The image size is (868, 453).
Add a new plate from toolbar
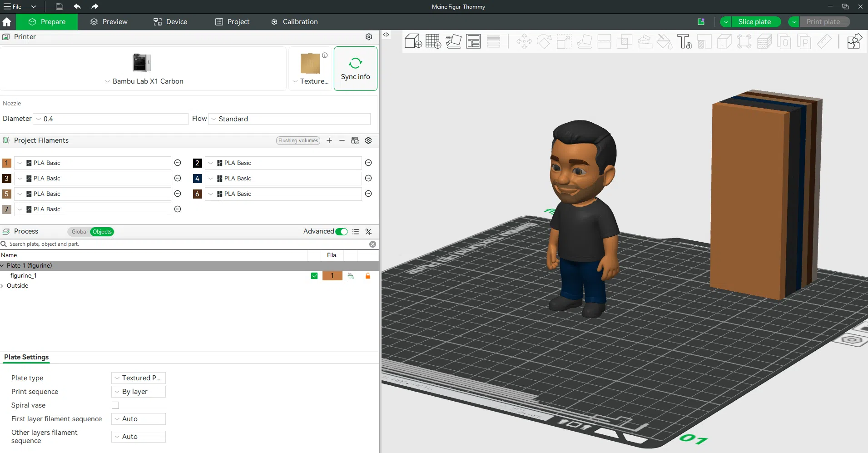[433, 41]
